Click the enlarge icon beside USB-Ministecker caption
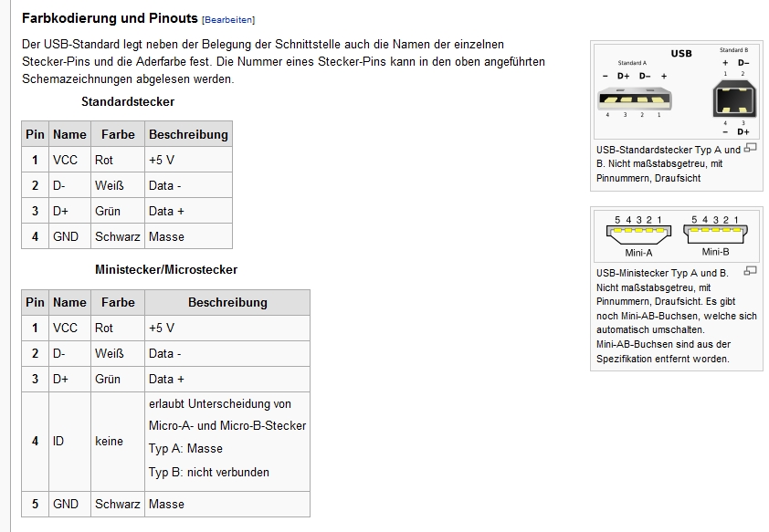 tap(750, 270)
